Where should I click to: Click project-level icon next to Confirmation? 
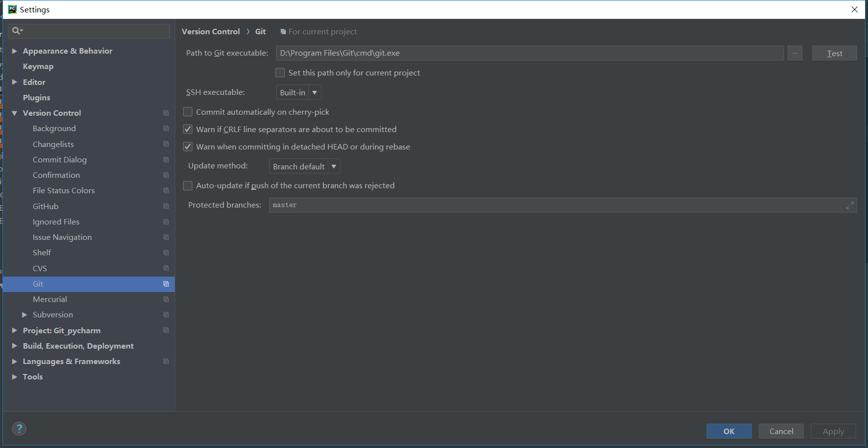[x=166, y=175]
